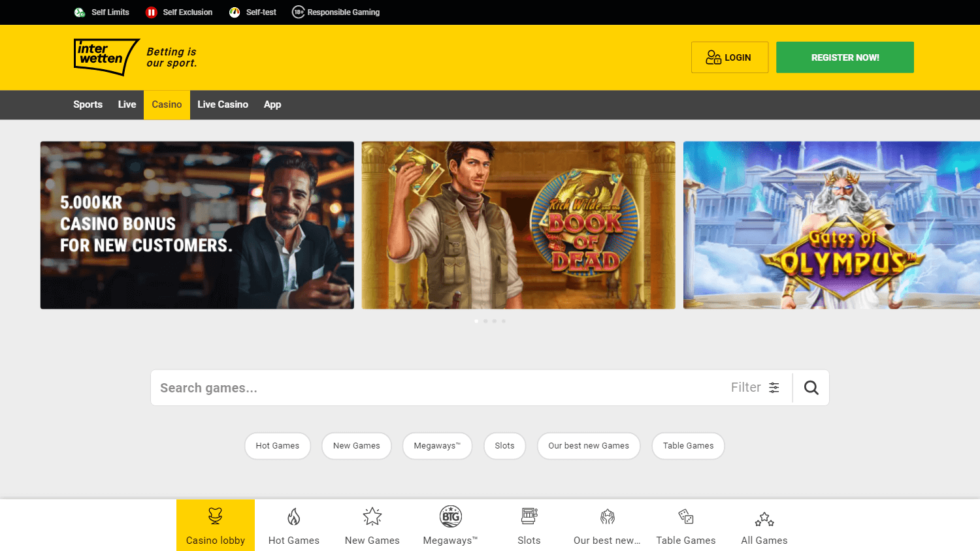The image size is (980, 551).
Task: Go to the Live Casino tab
Action: [x=223, y=104]
